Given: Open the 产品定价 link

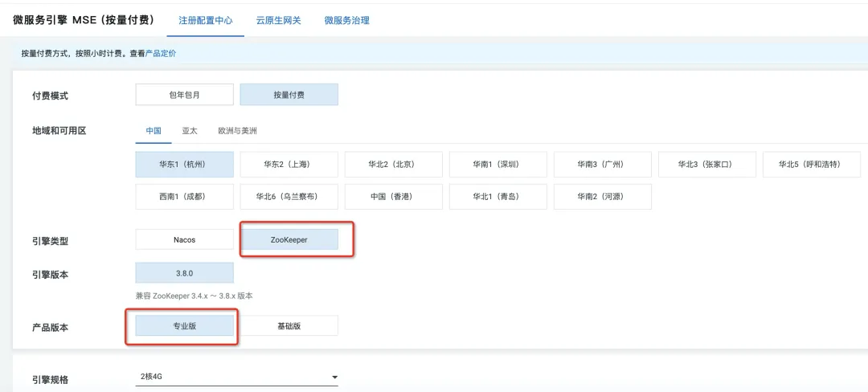Looking at the screenshot, I should tap(161, 54).
